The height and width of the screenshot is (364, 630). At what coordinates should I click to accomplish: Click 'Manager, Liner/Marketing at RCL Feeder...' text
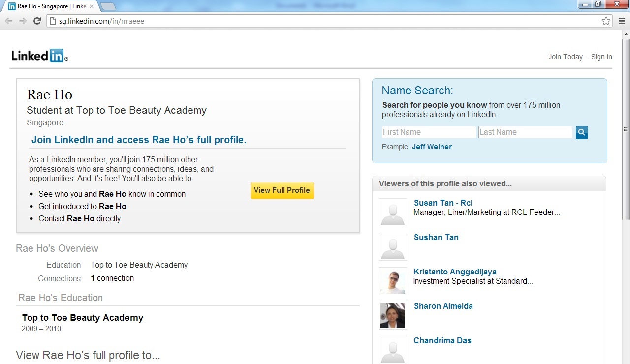pos(487,212)
